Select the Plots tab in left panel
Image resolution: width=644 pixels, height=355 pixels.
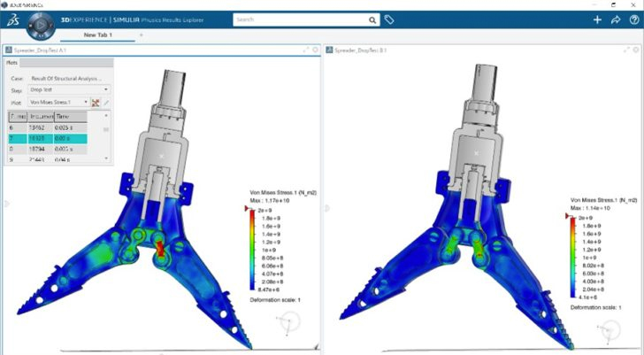click(11, 63)
